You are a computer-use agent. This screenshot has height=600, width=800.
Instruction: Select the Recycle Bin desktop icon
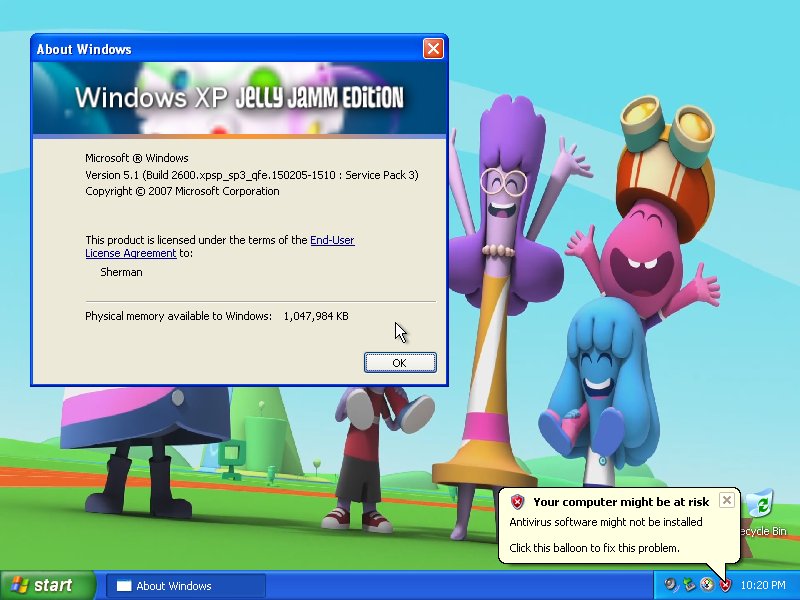click(x=763, y=513)
